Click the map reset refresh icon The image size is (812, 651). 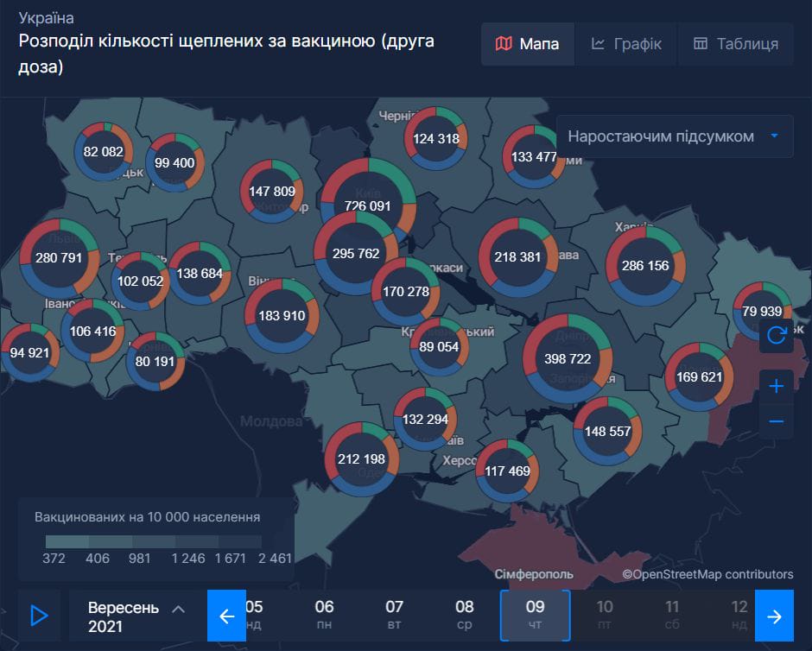pyautogui.click(x=776, y=335)
